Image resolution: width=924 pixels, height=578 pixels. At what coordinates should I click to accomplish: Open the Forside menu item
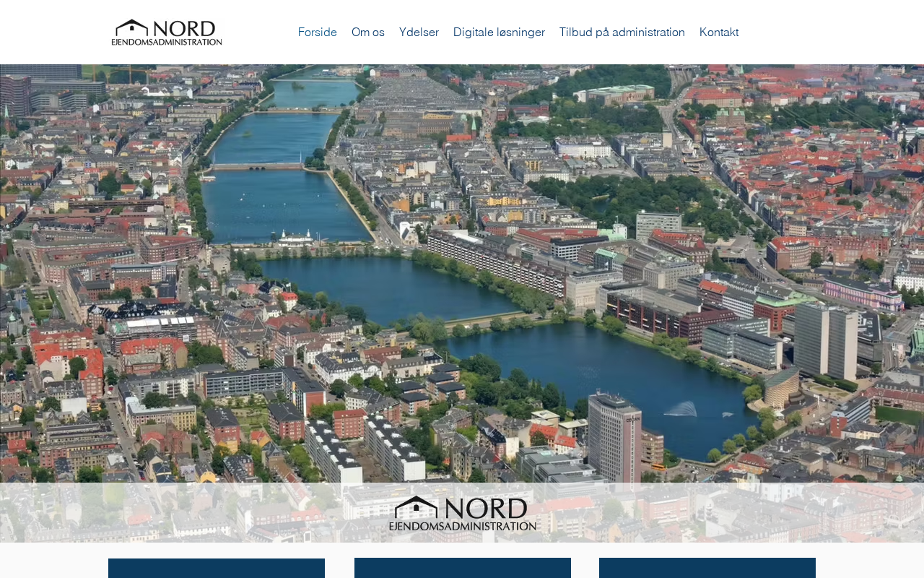pyautogui.click(x=318, y=32)
